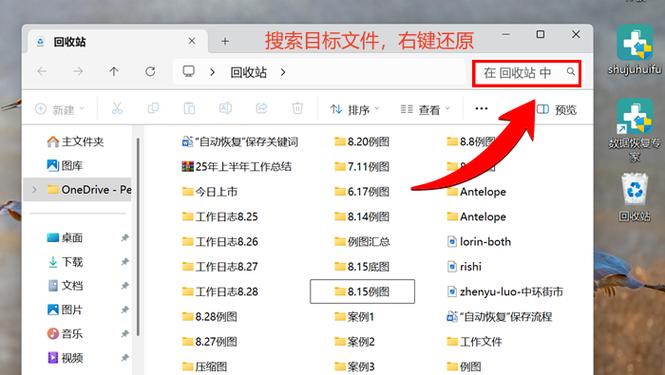Image resolution: width=665 pixels, height=375 pixels.
Task: Unpin 桌面 using its pin icon
Action: click(125, 238)
